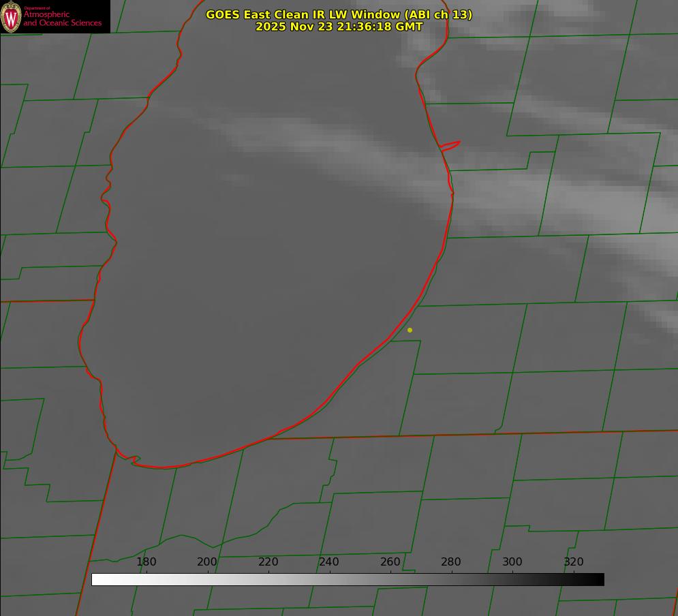Click the black end of the colorbar

pyautogui.click(x=598, y=579)
